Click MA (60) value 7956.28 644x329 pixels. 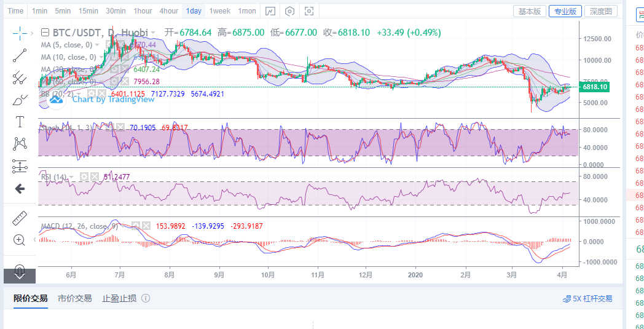147,81
